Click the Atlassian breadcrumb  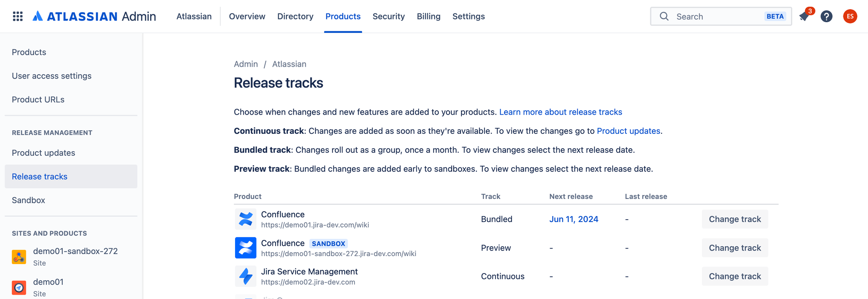pyautogui.click(x=289, y=64)
